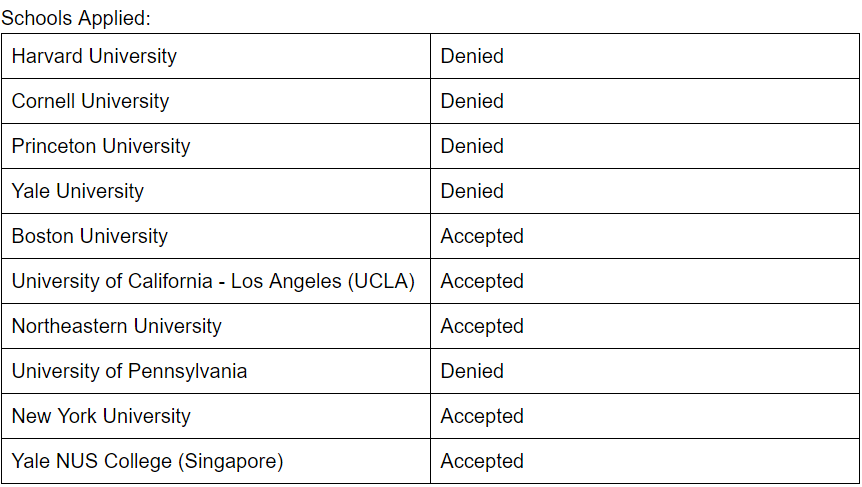Select the Cornell University cell
The height and width of the screenshot is (487, 862).
coord(90,101)
